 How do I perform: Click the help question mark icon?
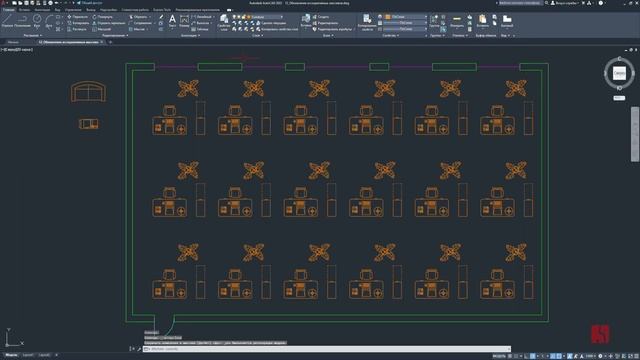coord(600,3)
